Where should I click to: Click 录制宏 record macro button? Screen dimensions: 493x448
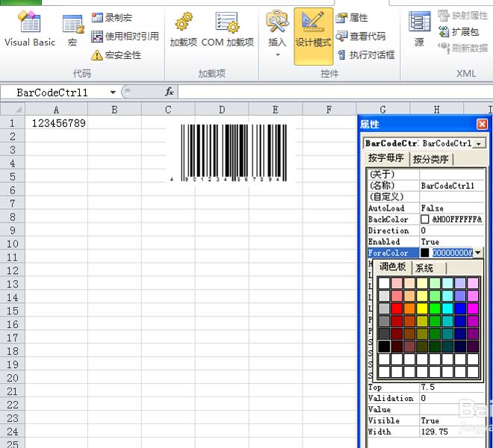click(112, 18)
